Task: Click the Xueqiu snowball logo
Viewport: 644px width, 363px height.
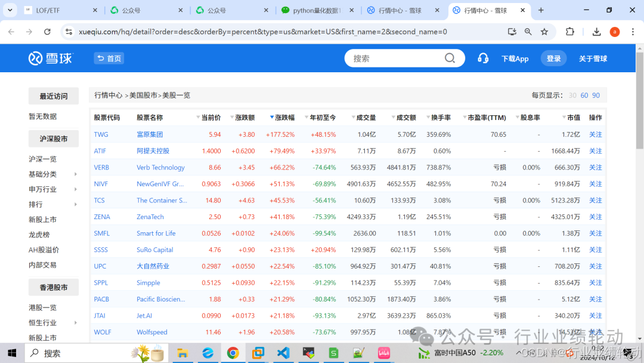Action: point(50,59)
